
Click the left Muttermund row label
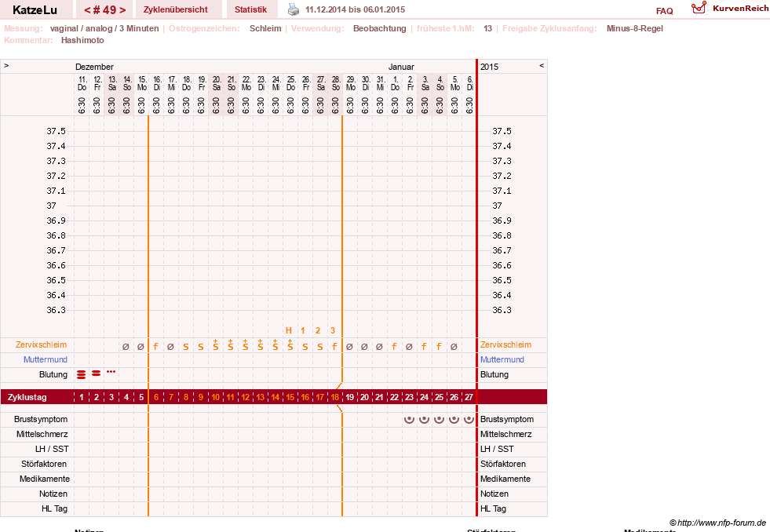coord(46,359)
